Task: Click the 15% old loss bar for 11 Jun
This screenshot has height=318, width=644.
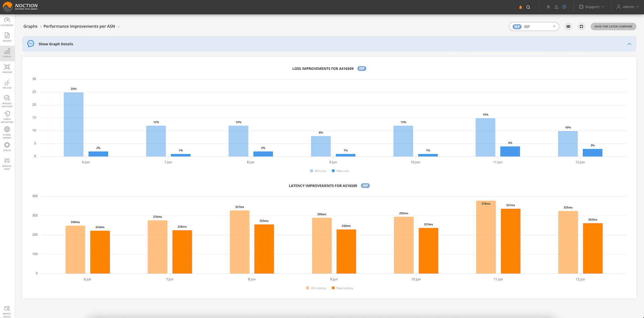Action: [x=485, y=137]
